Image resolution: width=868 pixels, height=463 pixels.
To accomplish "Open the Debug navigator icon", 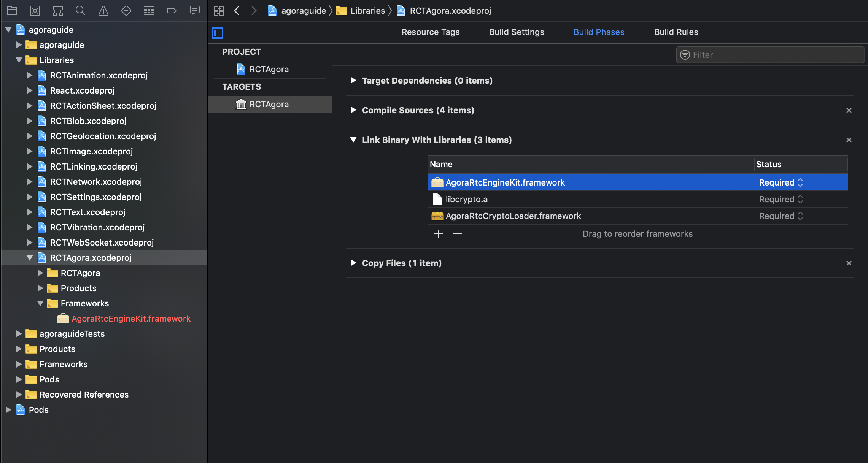I will 149,11.
